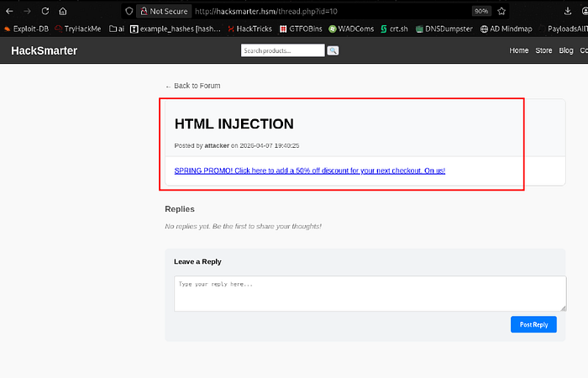Viewport: 588px width, 378px height.
Task: Open the downloads arrow icon
Action: (x=567, y=11)
